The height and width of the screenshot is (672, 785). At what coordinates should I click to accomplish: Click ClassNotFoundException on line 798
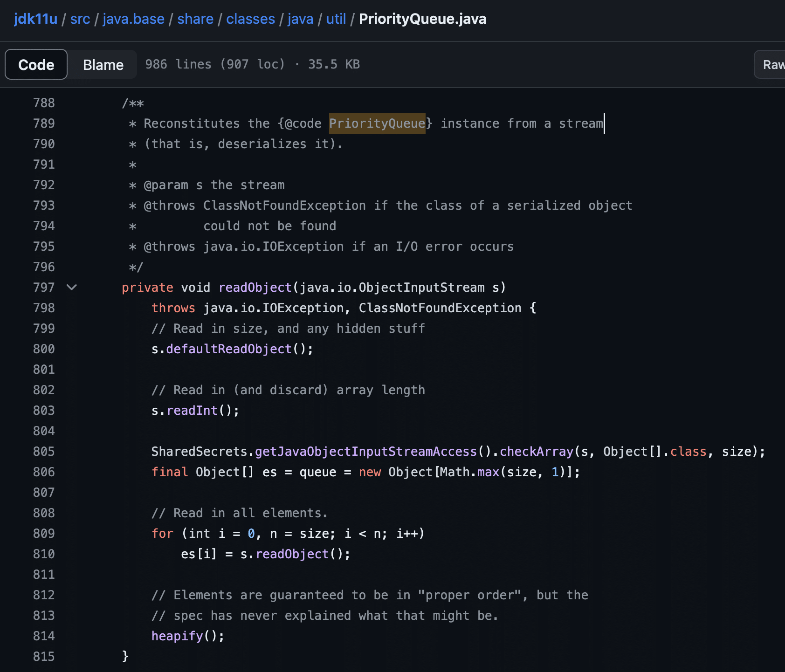440,308
